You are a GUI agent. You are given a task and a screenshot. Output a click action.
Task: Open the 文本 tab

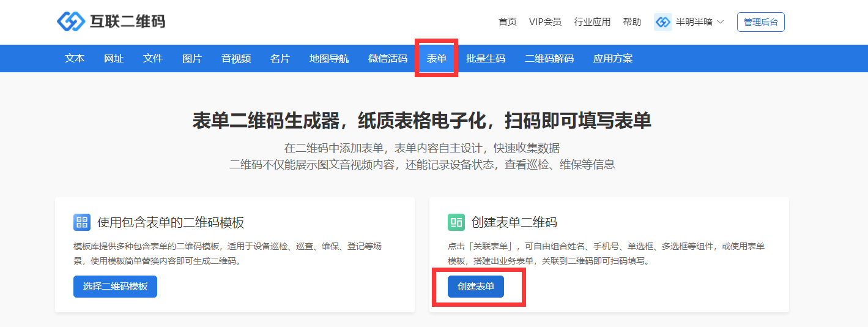[x=75, y=59]
